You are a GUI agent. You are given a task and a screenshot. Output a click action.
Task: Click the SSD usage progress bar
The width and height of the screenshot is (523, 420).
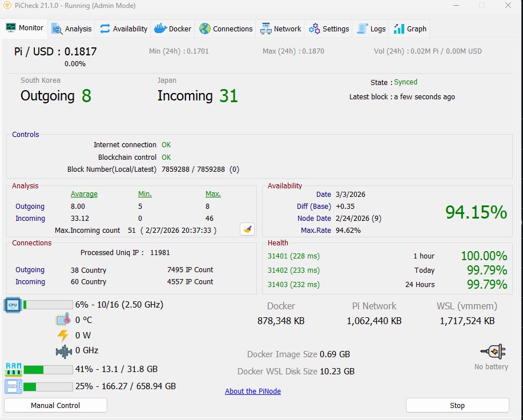(48, 387)
